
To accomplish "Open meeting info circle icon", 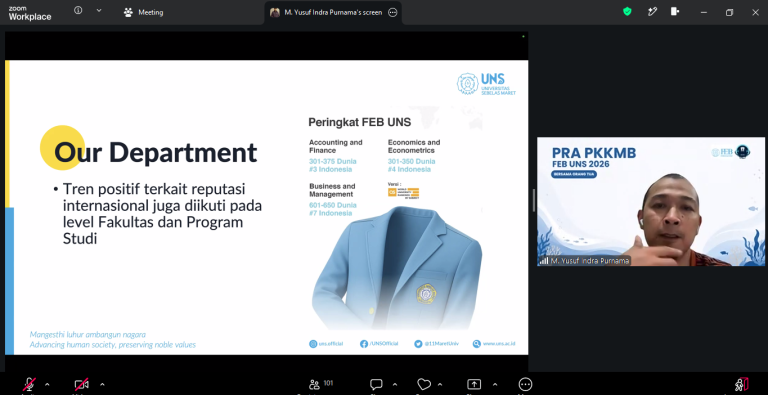I will coord(78,10).
